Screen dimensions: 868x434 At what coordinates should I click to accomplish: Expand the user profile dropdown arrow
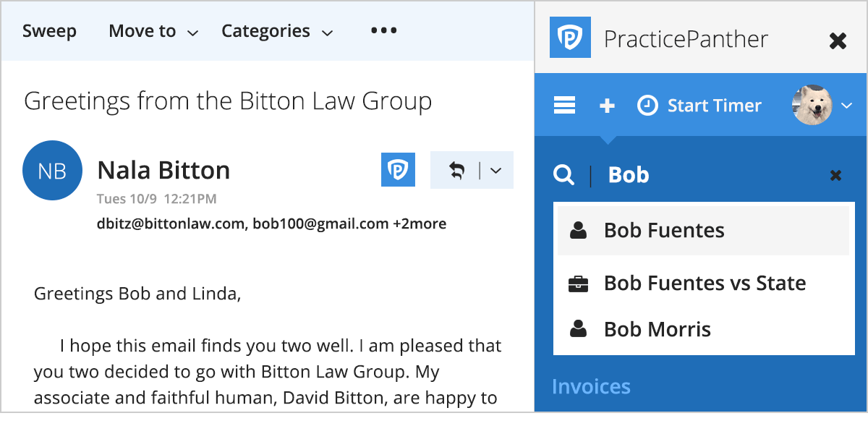[x=847, y=106]
